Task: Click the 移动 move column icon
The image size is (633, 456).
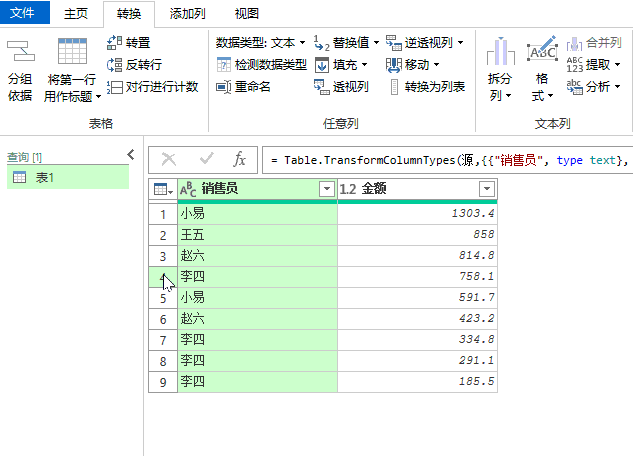Action: click(394, 65)
